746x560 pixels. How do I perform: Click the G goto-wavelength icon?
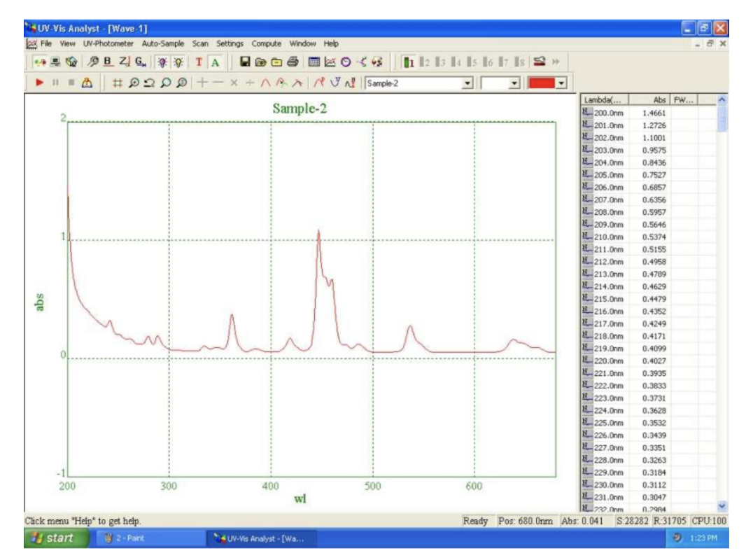coord(141,62)
